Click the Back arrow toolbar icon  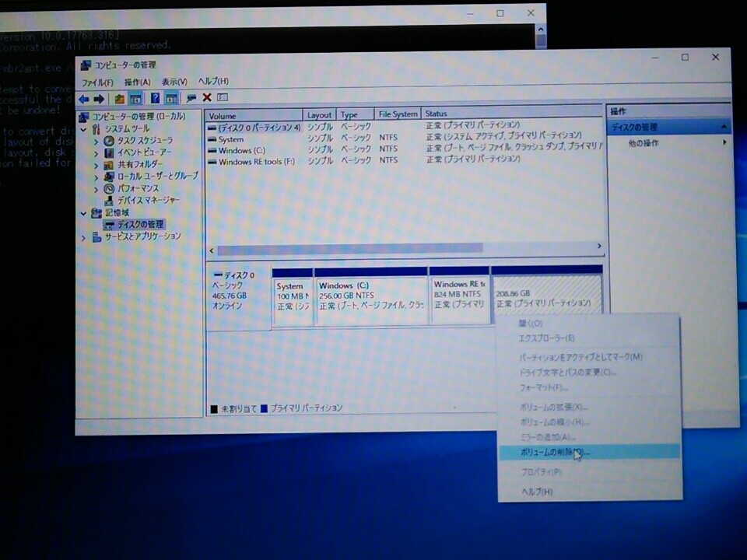(x=83, y=99)
